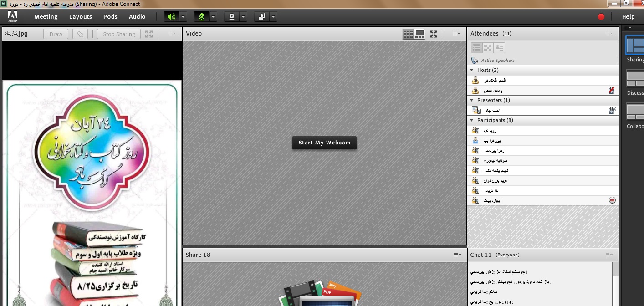
Task: Open the Meeting menu
Action: tap(46, 17)
